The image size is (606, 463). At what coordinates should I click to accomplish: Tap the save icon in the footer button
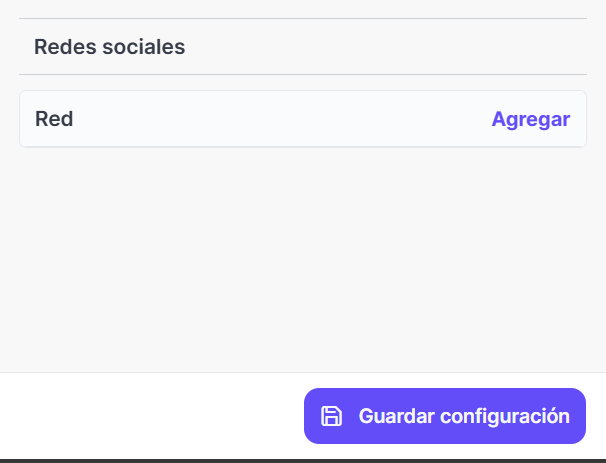(x=331, y=416)
